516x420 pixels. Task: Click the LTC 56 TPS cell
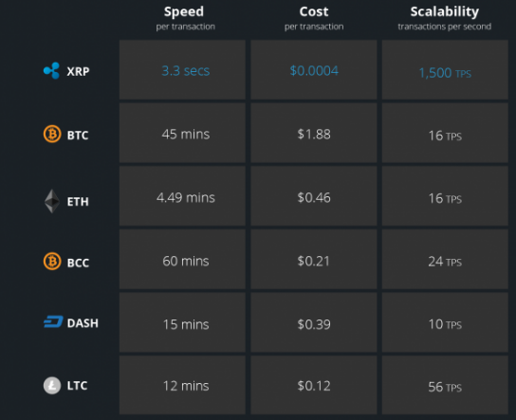pyautogui.click(x=445, y=385)
